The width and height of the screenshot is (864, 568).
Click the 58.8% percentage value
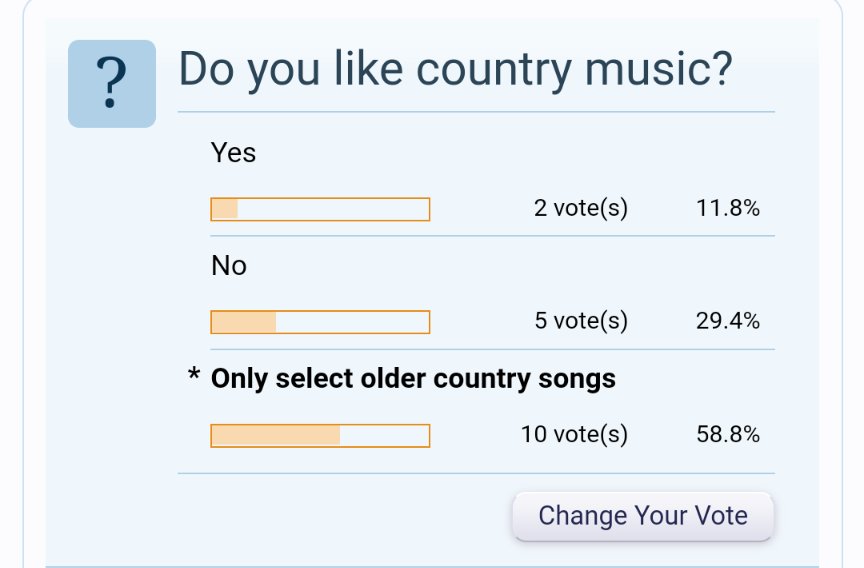click(x=728, y=435)
